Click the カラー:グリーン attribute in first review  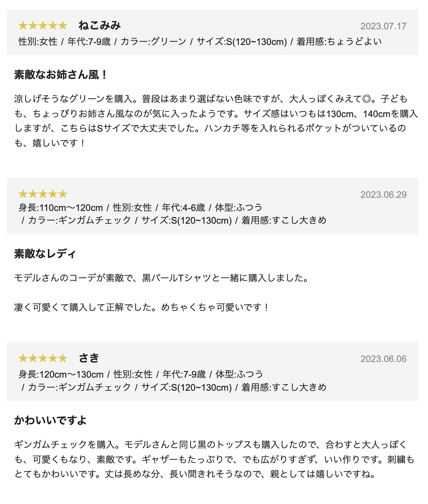click(153, 42)
